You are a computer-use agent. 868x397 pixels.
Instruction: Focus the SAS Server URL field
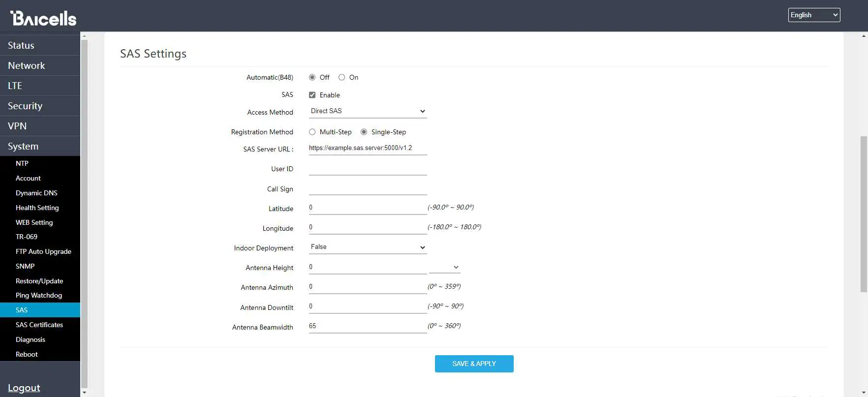368,148
